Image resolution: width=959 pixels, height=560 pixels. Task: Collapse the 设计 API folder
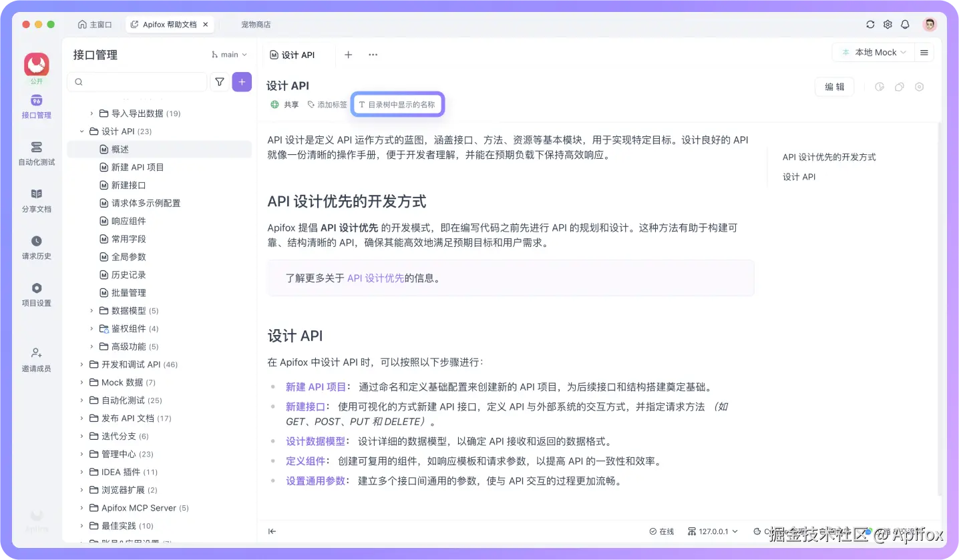pyautogui.click(x=82, y=131)
